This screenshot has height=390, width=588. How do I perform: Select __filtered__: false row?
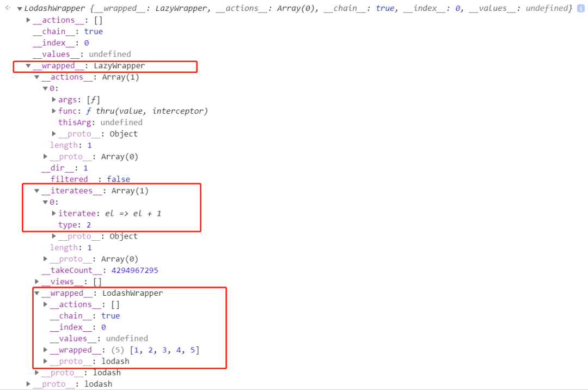[x=90, y=179]
